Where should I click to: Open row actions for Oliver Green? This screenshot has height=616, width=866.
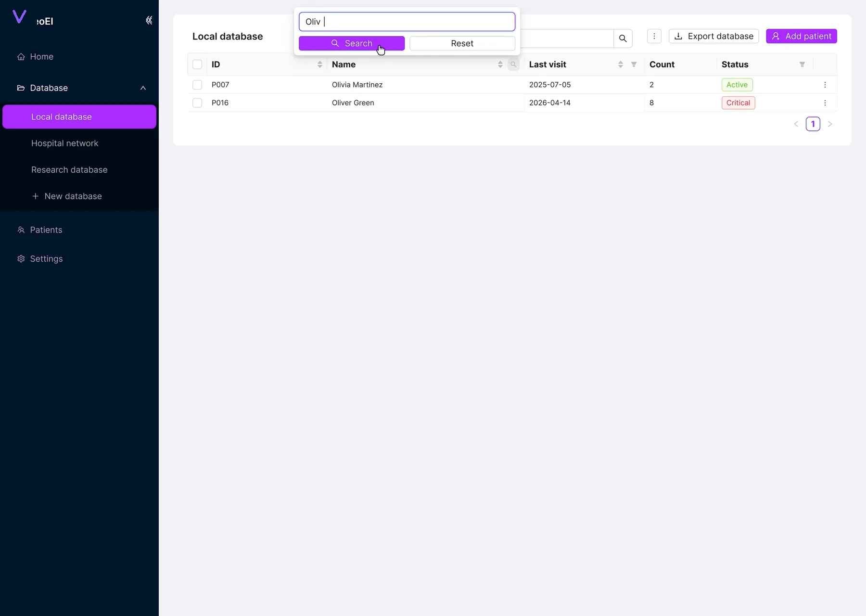[825, 103]
